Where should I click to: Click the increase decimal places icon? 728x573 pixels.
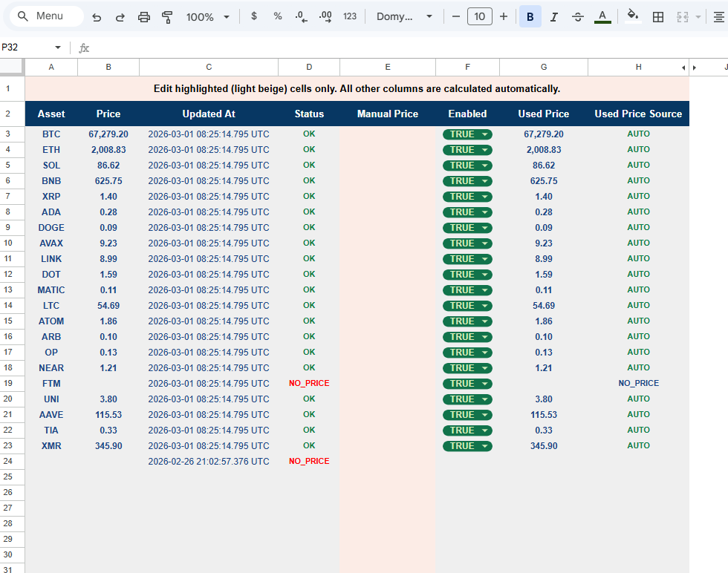pos(325,16)
